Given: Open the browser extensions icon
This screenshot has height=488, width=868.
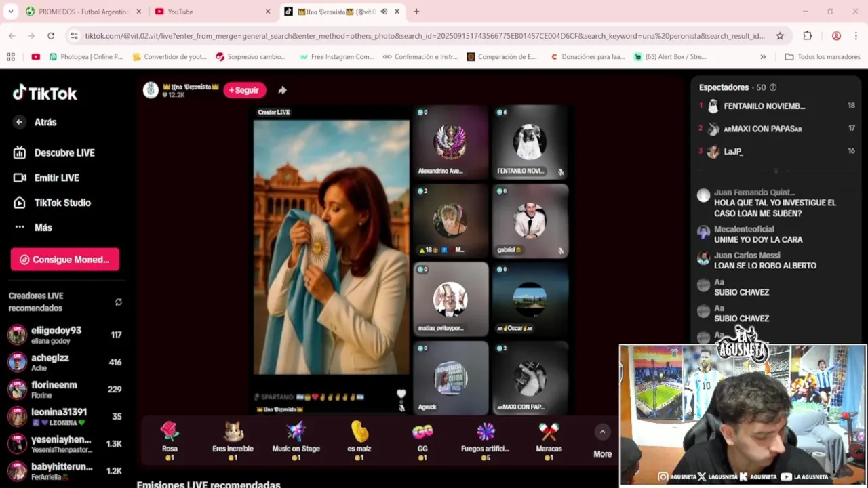Looking at the screenshot, I should click(807, 36).
